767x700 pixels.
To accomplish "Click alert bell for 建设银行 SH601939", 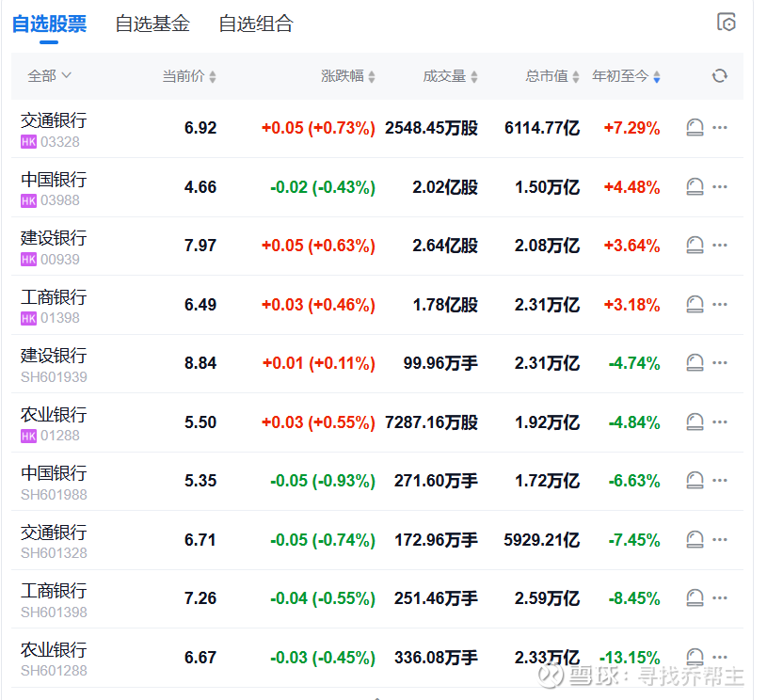I will [695, 363].
